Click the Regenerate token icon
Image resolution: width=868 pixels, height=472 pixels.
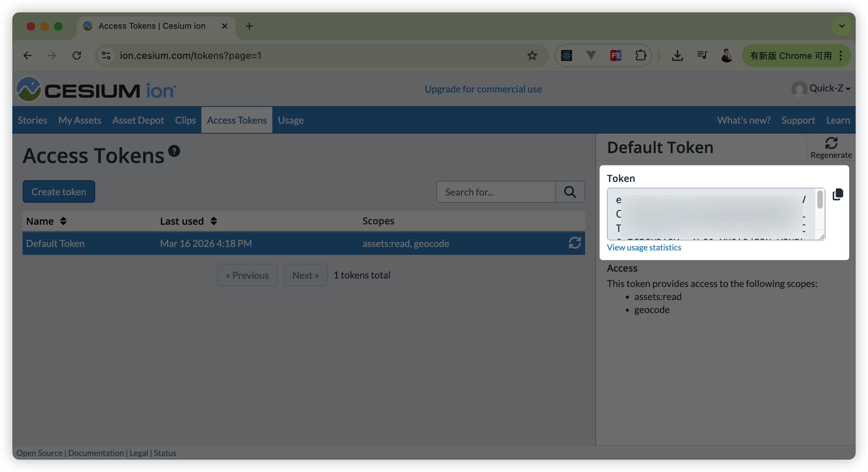831,143
